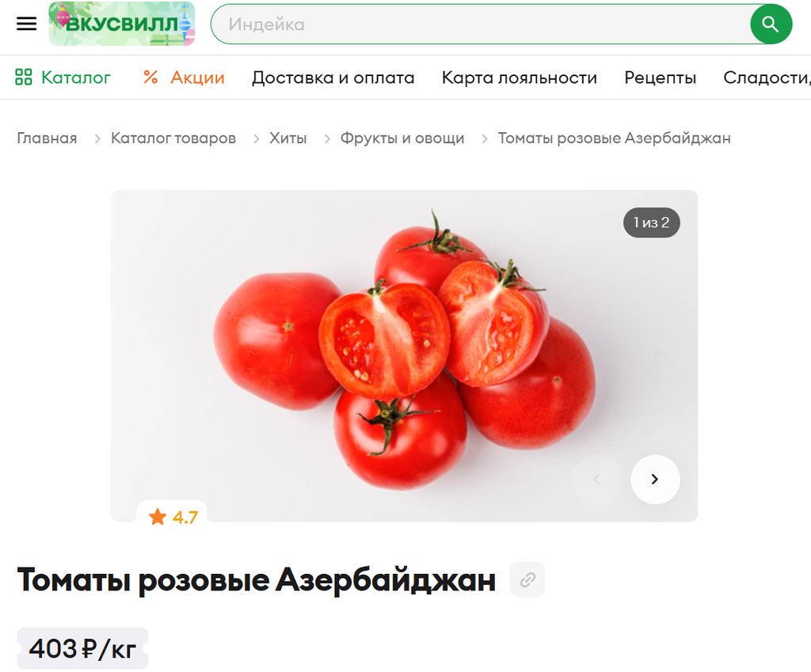
Task: Click the 4.7 star rating badge
Action: tap(172, 516)
